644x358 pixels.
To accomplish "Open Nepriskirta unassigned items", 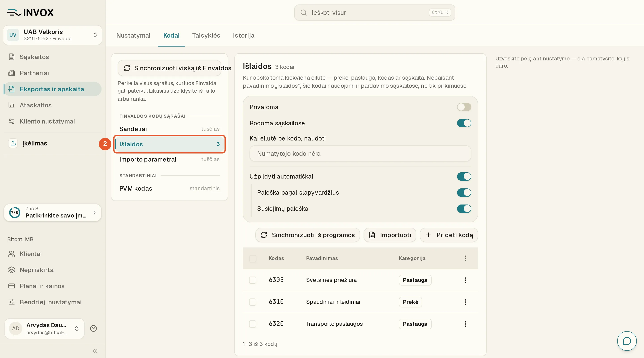I will pos(53,270).
